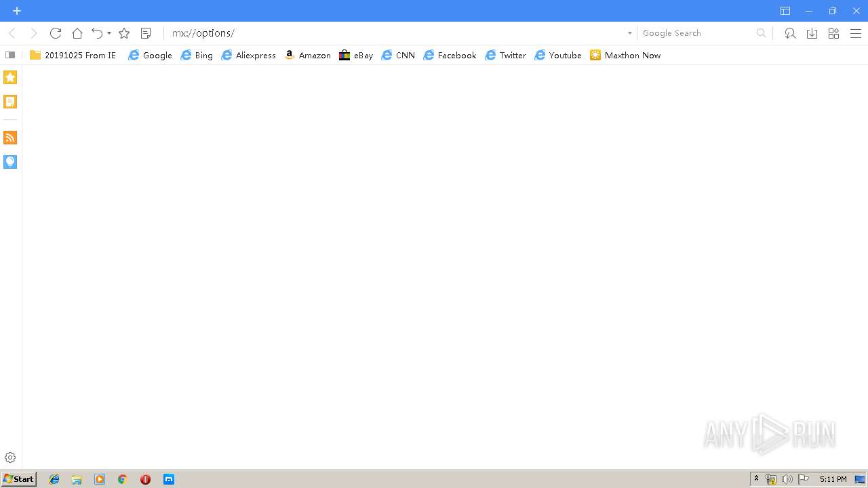The image size is (868, 488).
Task: Open the volume tray icon
Action: point(787,479)
